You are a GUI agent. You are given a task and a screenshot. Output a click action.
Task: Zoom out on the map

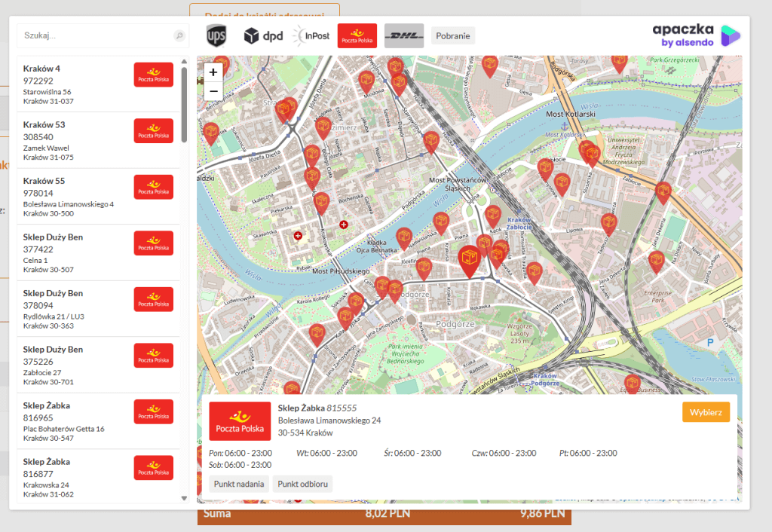click(x=213, y=91)
